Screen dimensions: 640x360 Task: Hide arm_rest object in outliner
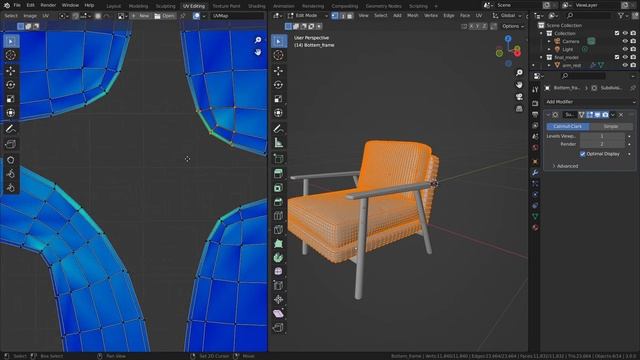pyautogui.click(x=625, y=65)
